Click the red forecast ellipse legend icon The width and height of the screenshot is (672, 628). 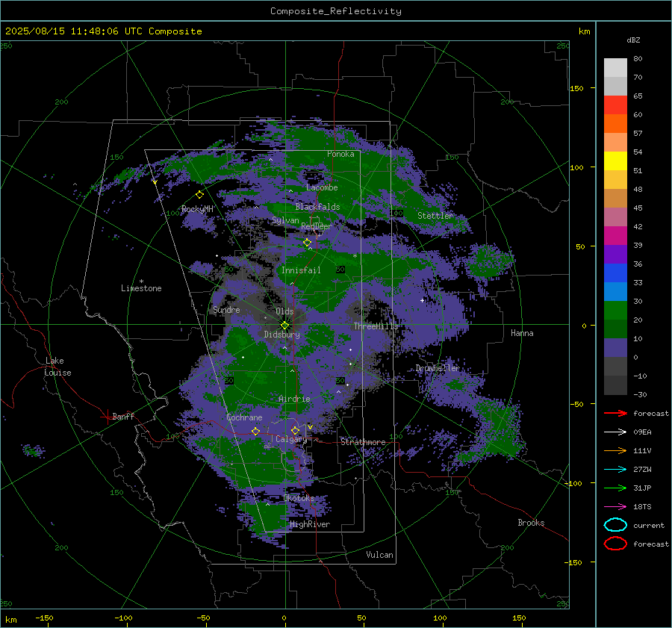click(615, 544)
